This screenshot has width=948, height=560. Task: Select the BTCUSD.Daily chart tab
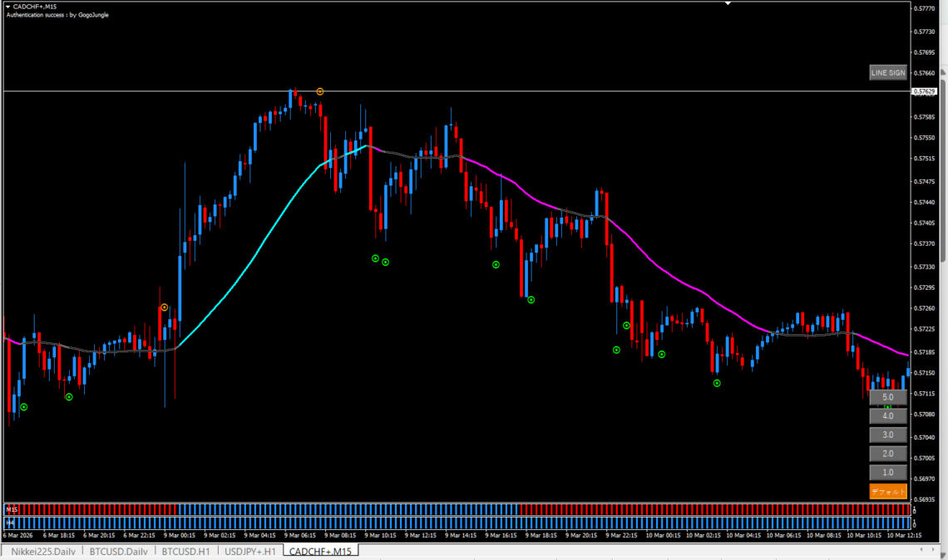119,551
